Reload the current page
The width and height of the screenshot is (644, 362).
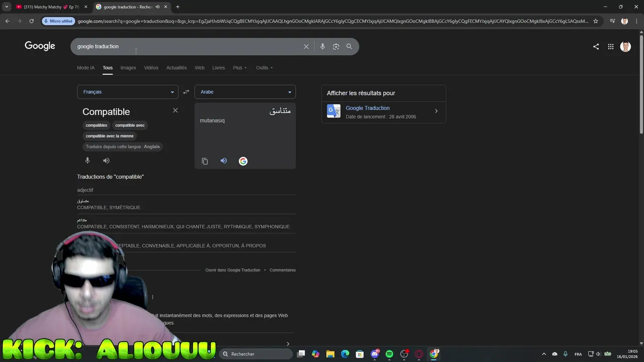(31, 21)
